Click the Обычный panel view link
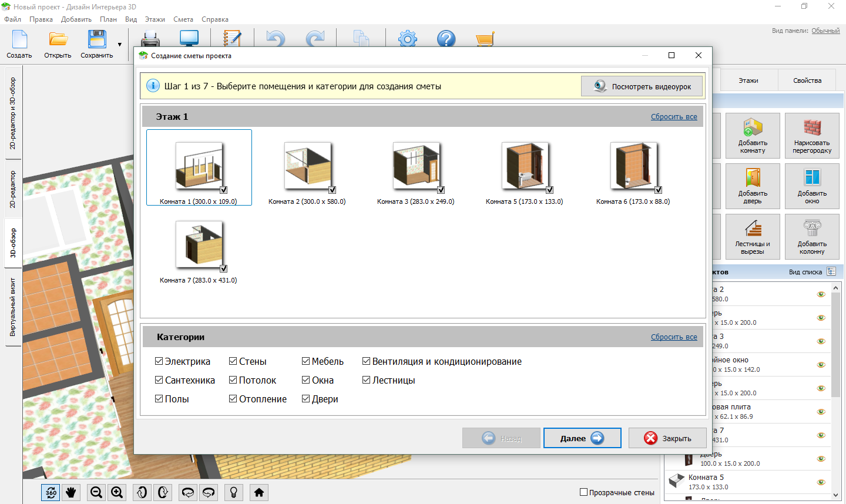This screenshot has width=846, height=504. 825,31
